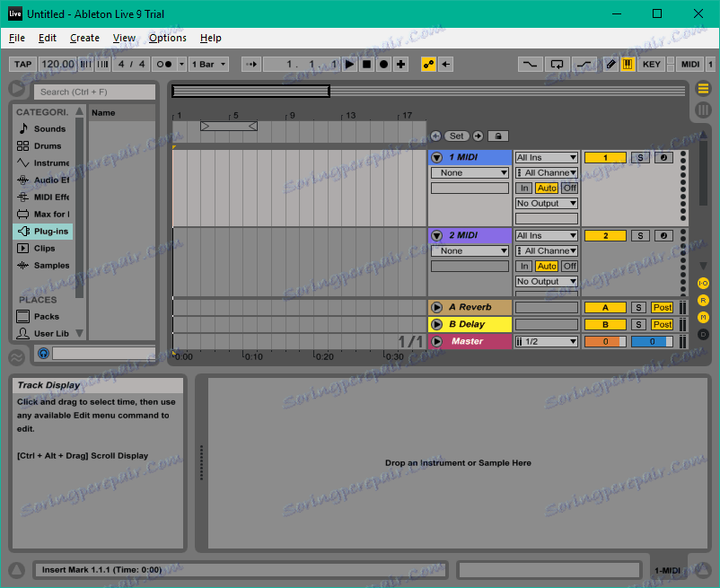Toggle the KEY map mode switch

[651, 65]
